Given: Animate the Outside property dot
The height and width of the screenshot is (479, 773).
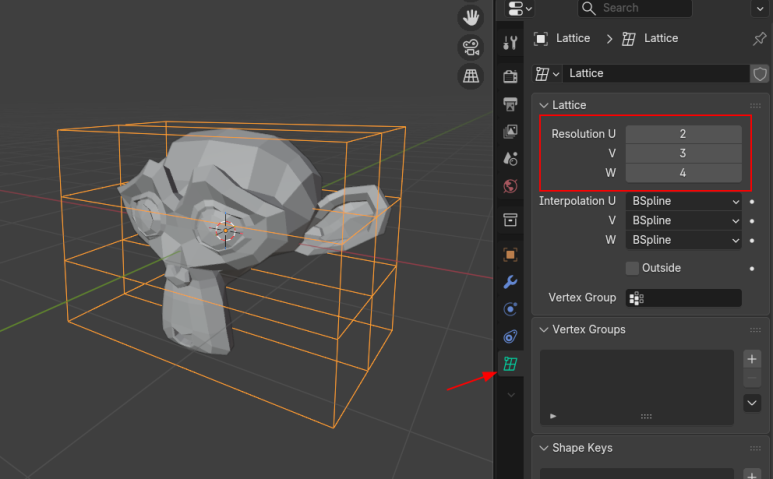Looking at the screenshot, I should 752,269.
